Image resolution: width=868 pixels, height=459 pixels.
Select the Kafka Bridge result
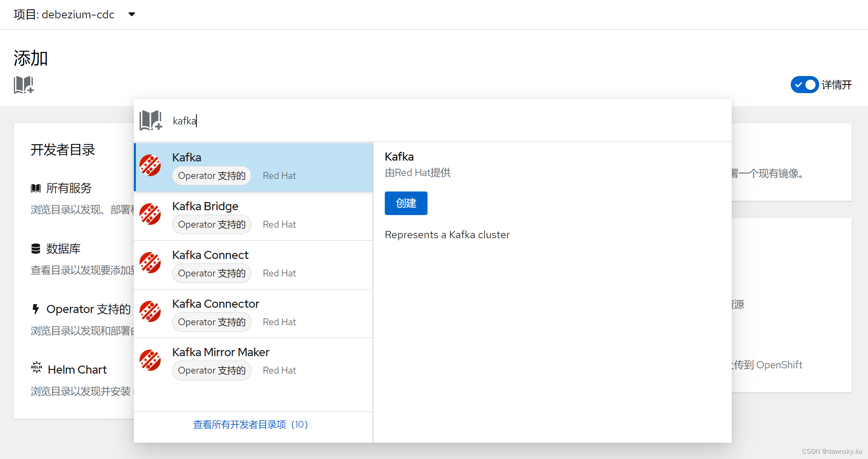[254, 216]
